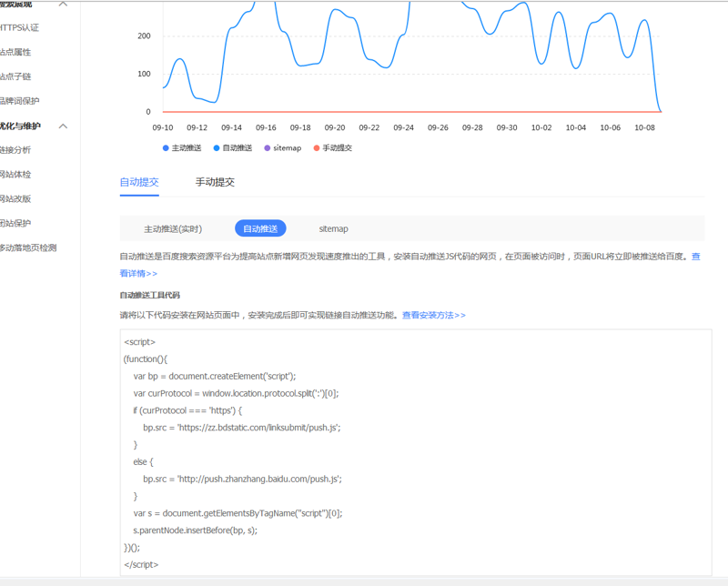Switch to 自动提交 tab
Image resolution: width=728 pixels, height=586 pixels.
click(x=139, y=182)
